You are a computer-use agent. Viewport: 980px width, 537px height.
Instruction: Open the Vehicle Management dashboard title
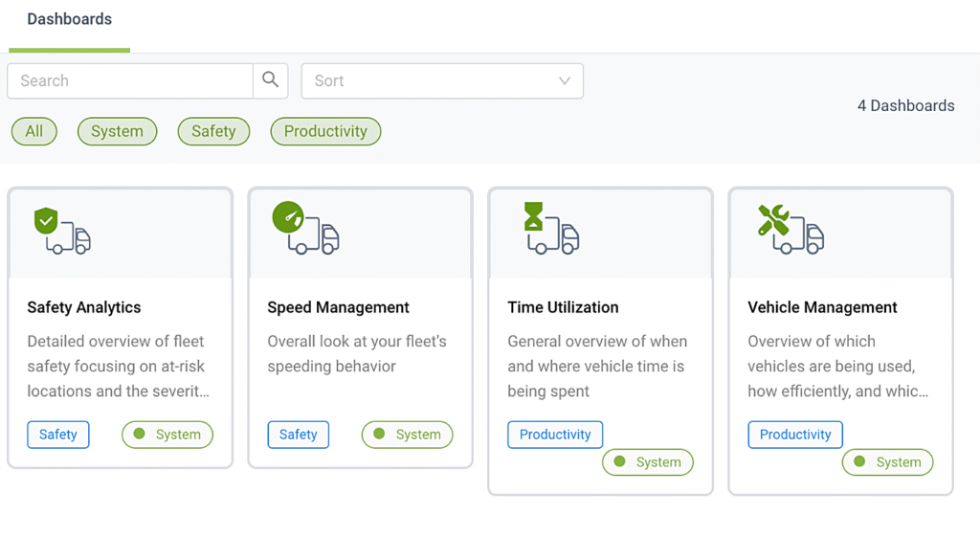(x=822, y=307)
